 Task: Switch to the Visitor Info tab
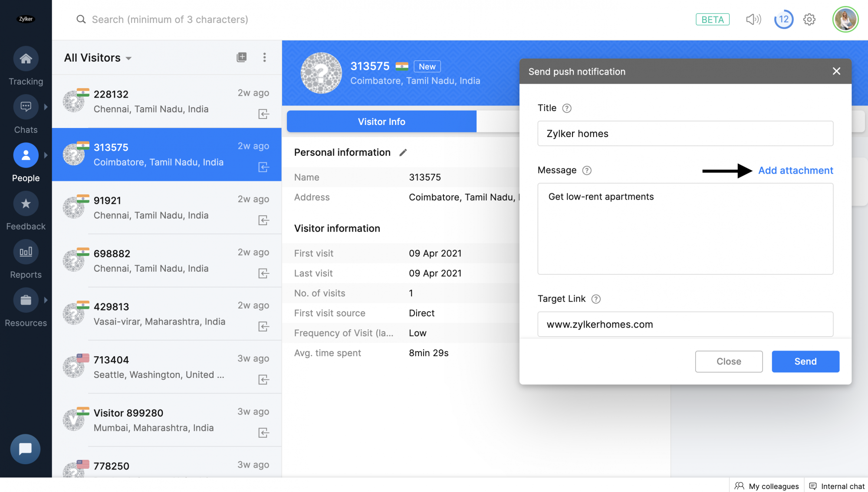(381, 121)
